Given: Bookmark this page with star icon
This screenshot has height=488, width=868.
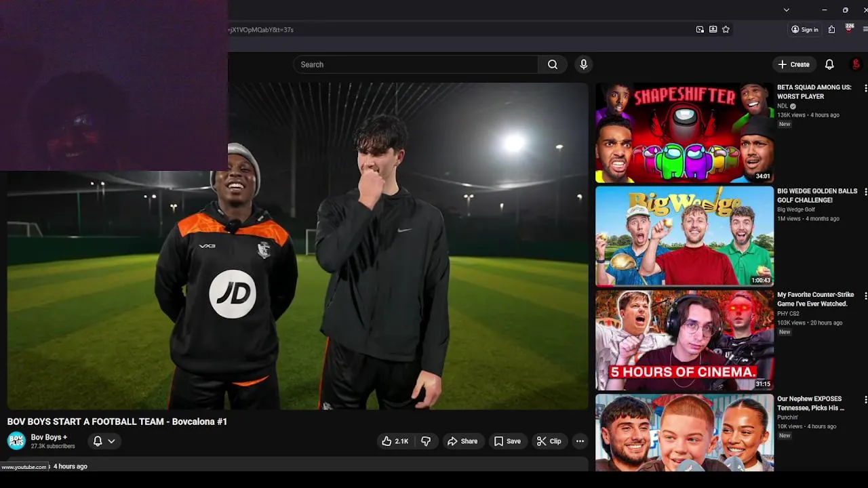Looking at the screenshot, I should click(x=726, y=29).
